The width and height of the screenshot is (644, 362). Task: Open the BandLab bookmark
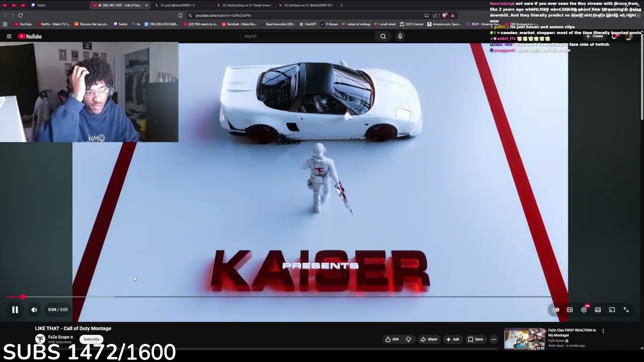[x=239, y=24]
